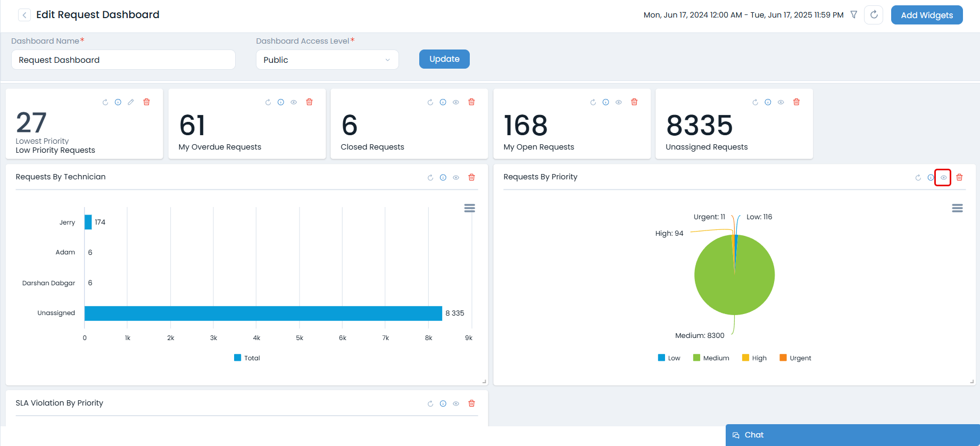
Task: Open Requests By Technician chart hamburger menu
Action: coord(469,208)
